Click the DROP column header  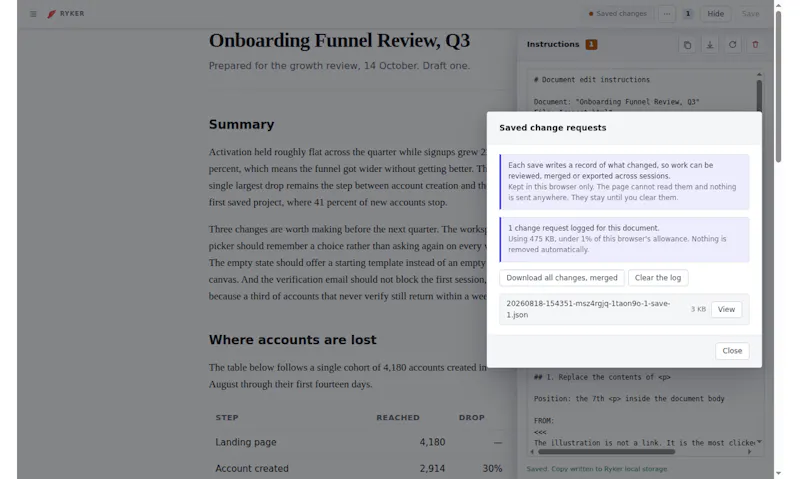tap(471, 417)
